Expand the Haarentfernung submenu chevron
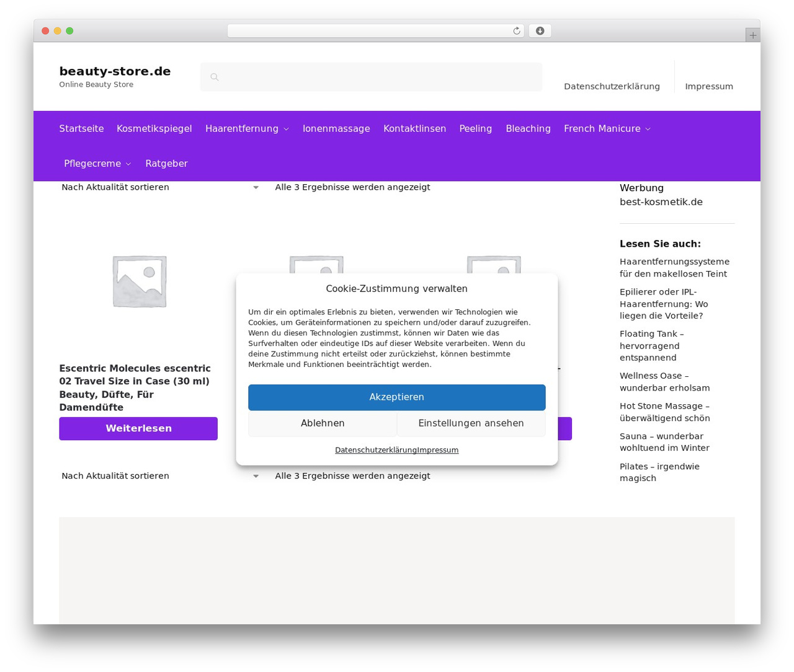The image size is (794, 672). [x=286, y=129]
